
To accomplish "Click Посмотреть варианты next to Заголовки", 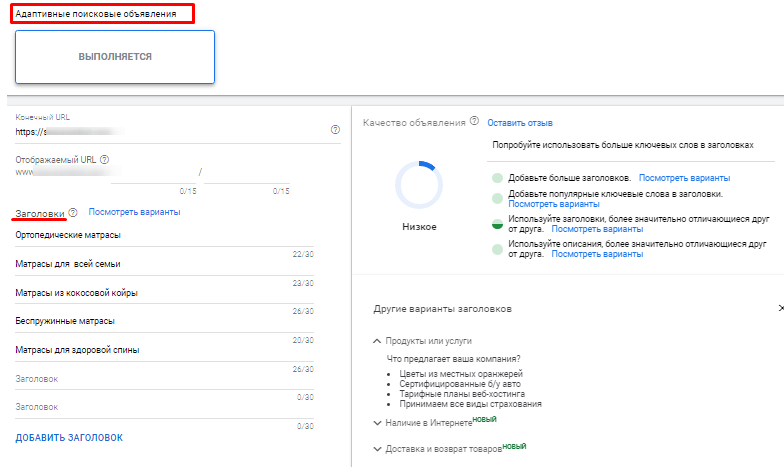I will pos(134,212).
